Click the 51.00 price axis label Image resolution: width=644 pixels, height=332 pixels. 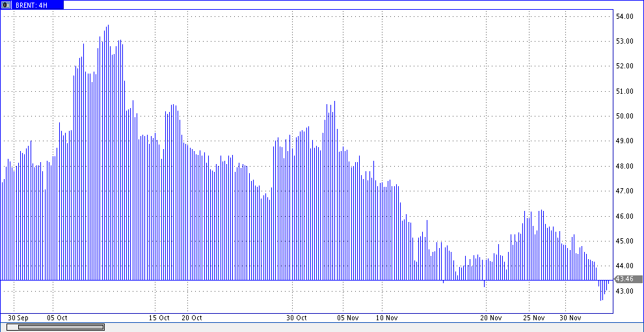(x=624, y=91)
